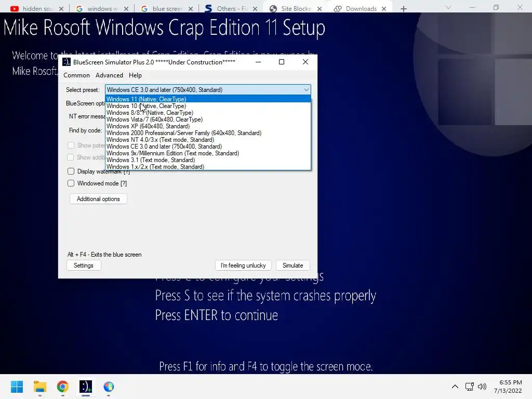Click the 'Select preset:' label
This screenshot has width=532, height=399.
(x=83, y=90)
